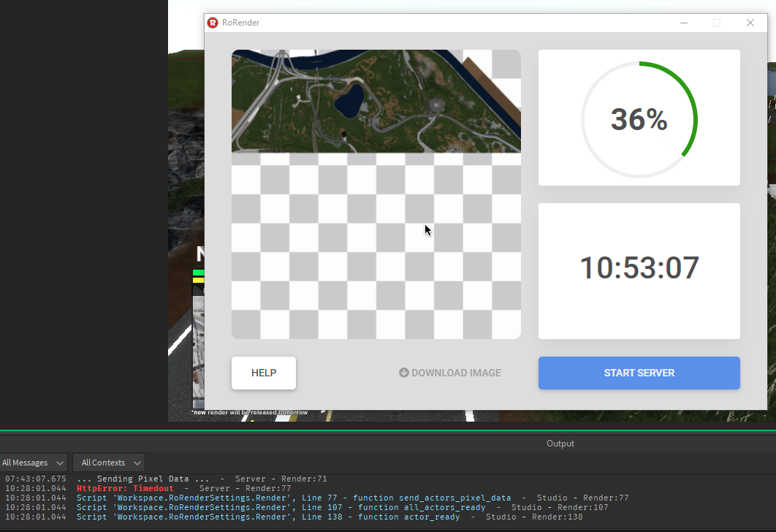The width and height of the screenshot is (776, 532).
Task: Click the 36% circular progress indicator
Action: 639,118
